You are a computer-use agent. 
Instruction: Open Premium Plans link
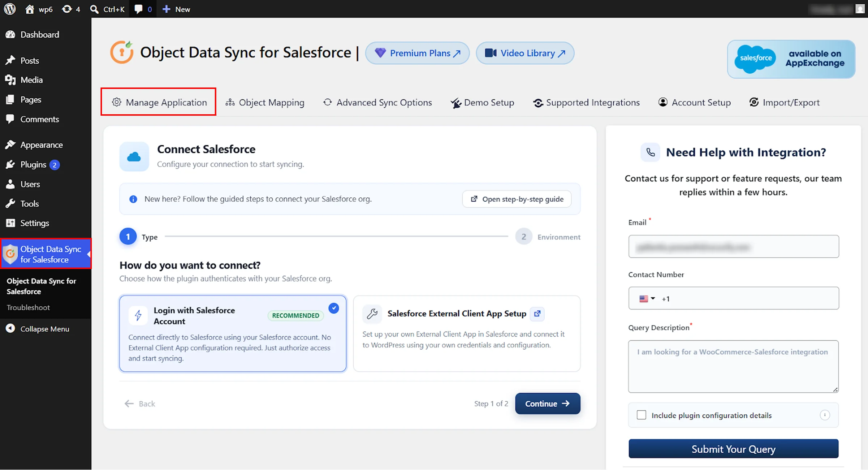coord(417,53)
